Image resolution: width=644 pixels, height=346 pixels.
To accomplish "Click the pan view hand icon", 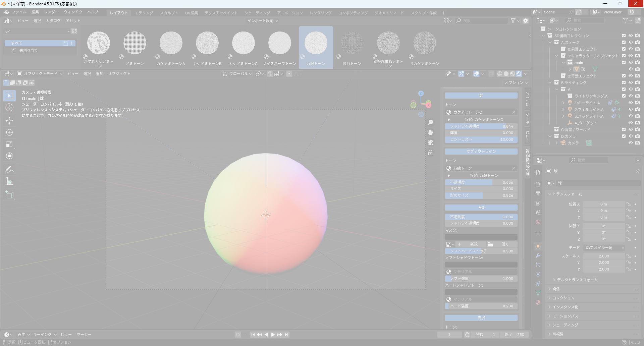I will point(430,132).
